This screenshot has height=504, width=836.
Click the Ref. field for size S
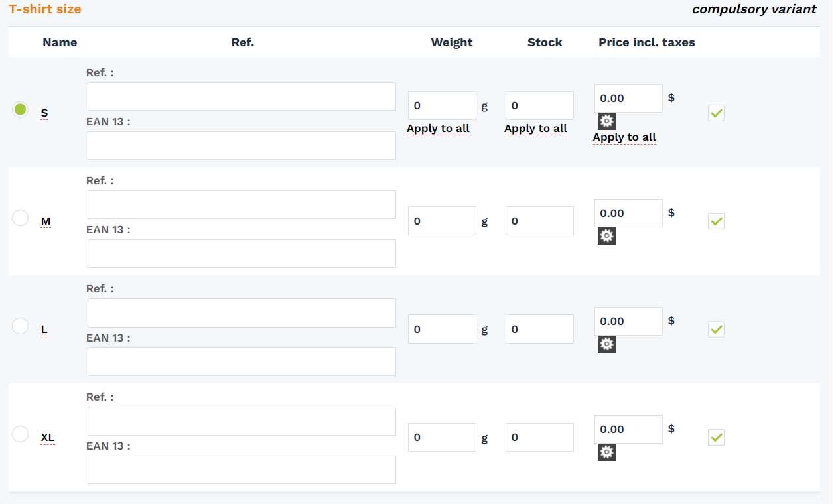242,97
